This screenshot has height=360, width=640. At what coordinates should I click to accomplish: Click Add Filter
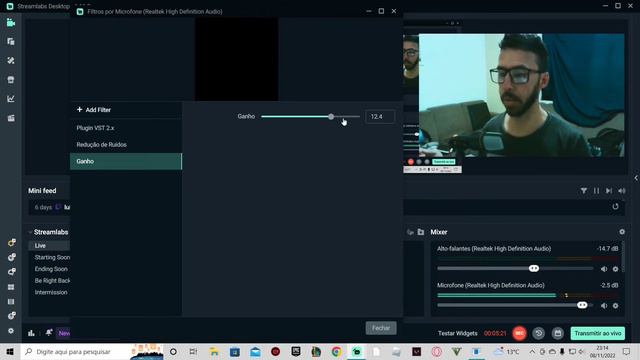(x=94, y=110)
